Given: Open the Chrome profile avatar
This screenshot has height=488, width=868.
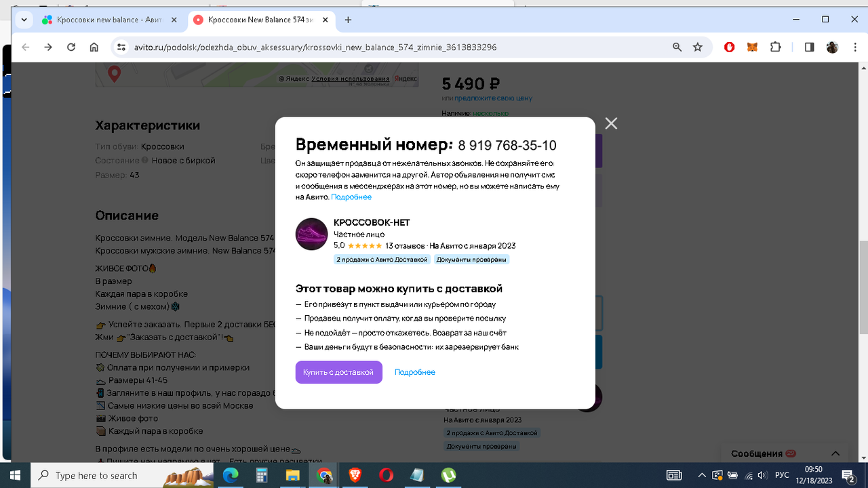Looking at the screenshot, I should tap(831, 47).
